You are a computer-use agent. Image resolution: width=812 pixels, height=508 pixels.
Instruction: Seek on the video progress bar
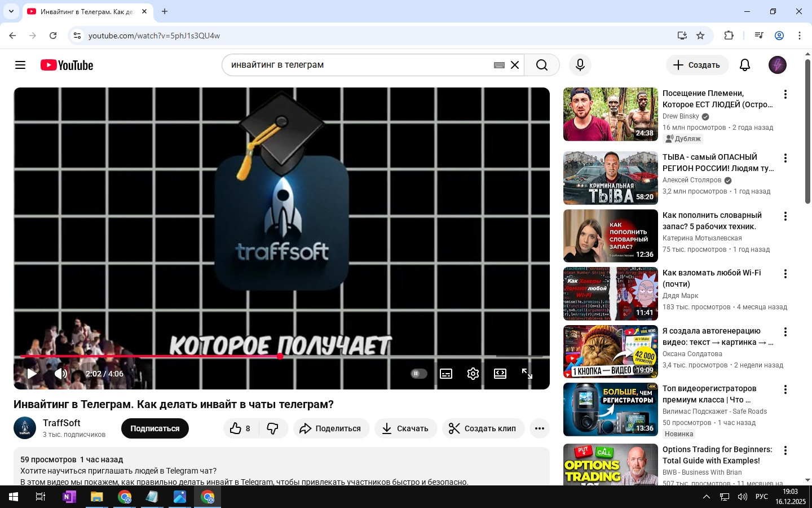tap(281, 356)
